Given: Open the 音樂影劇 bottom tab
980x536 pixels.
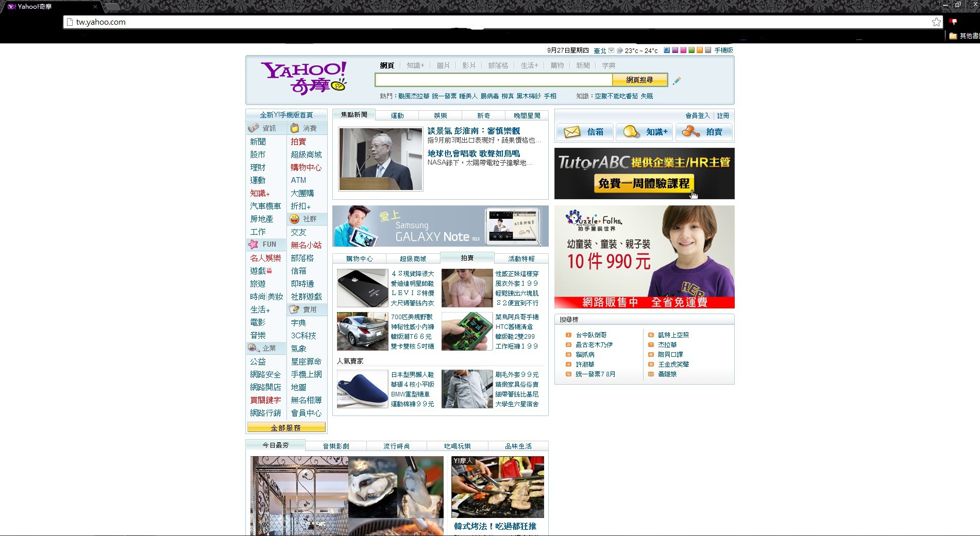Looking at the screenshot, I should 336,446.
